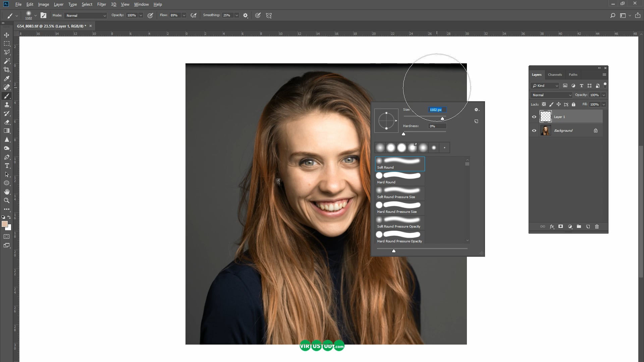Screen dimensions: 644x362
Task: Select the Rectangular Marquee tool
Action: pos(7,44)
